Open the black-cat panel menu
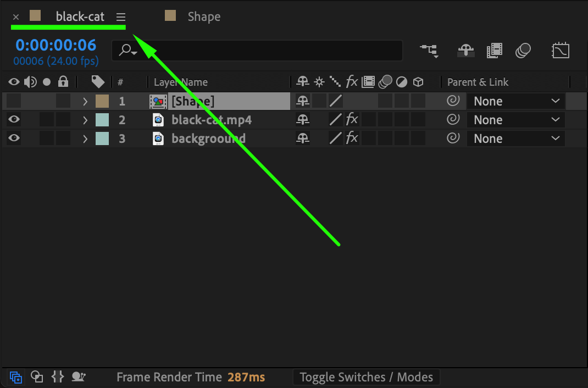This screenshot has height=388, width=588. (121, 17)
